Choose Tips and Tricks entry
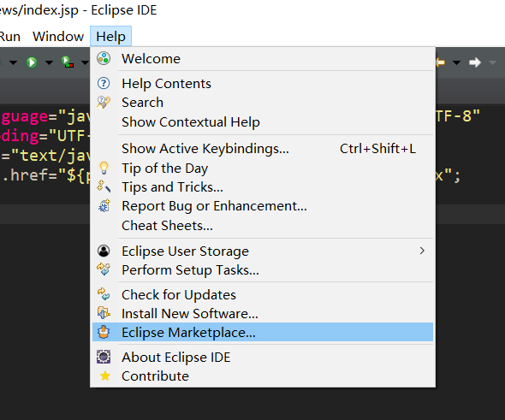 [x=263, y=186]
